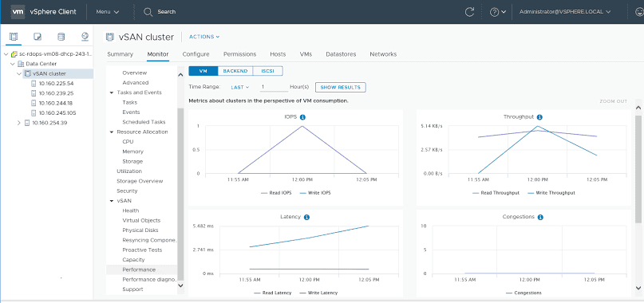Switch to the Networks tab

(383, 54)
